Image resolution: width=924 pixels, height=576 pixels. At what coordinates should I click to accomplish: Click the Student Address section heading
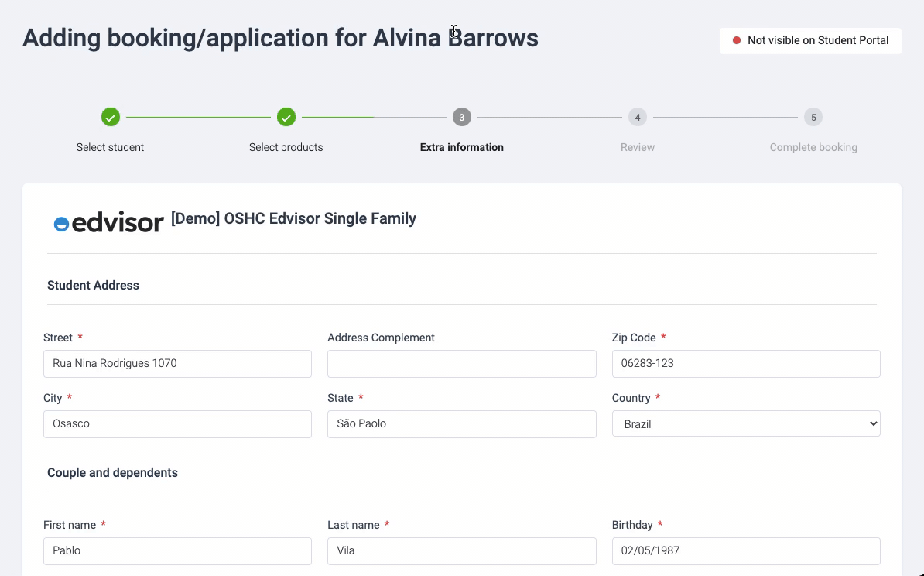click(x=93, y=286)
